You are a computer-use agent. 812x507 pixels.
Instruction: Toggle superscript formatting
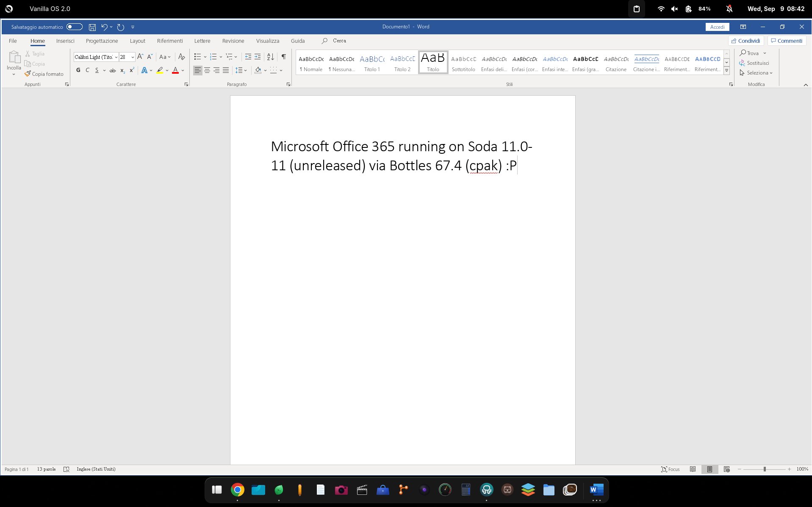(132, 70)
